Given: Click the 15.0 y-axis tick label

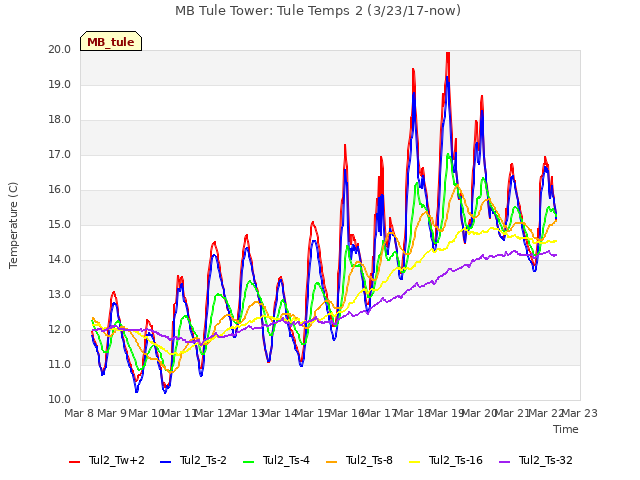Looking at the screenshot, I should [60, 225].
